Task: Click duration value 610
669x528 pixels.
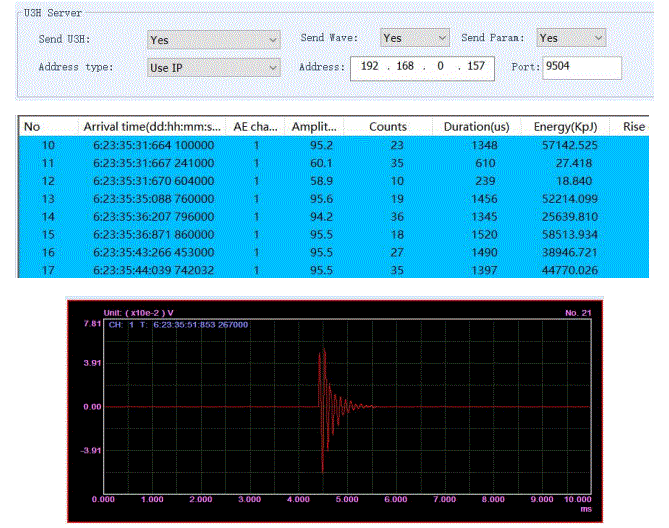Action: 486,163
